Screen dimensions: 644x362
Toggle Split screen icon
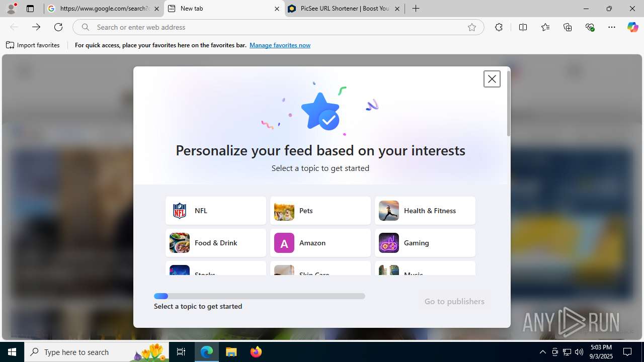[x=523, y=27]
